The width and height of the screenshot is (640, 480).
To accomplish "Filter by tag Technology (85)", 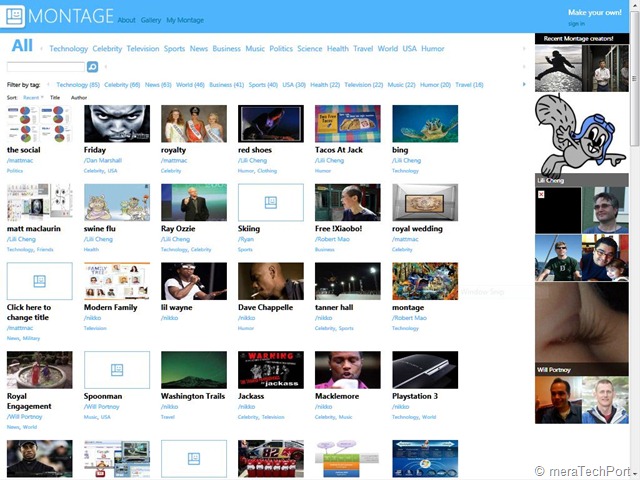I will (x=78, y=84).
